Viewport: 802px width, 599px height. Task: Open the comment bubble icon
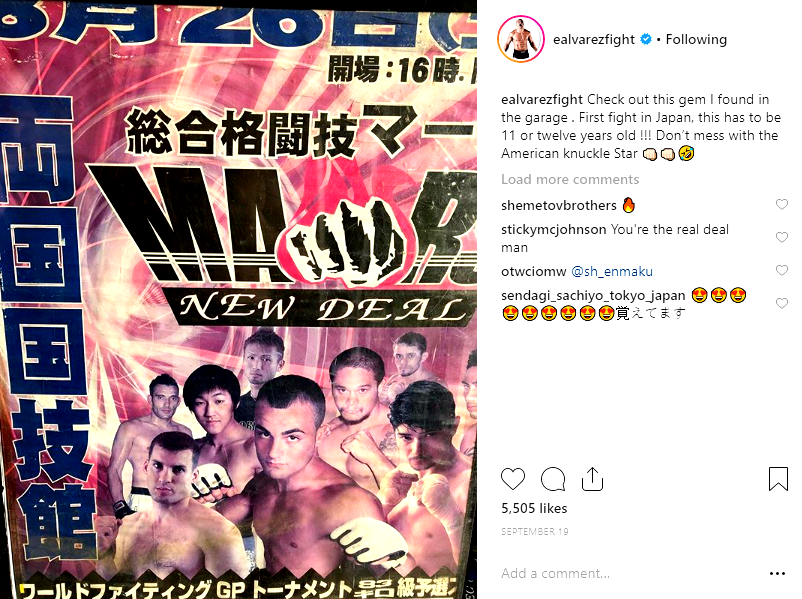click(x=553, y=479)
